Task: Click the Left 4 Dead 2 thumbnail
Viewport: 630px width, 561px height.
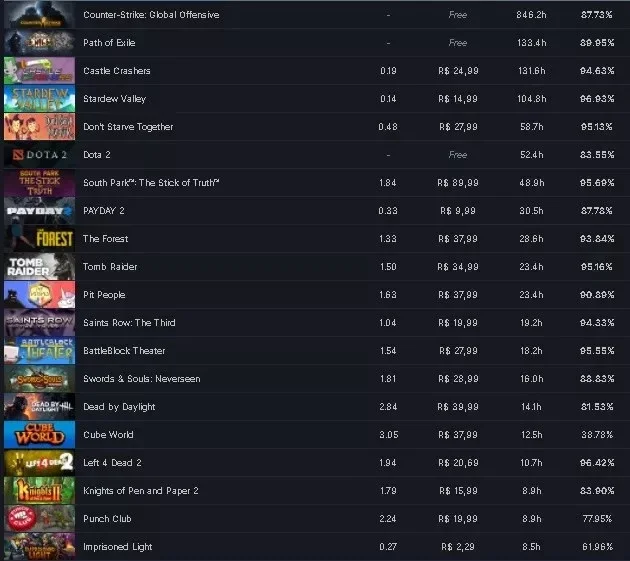Action: [39, 463]
